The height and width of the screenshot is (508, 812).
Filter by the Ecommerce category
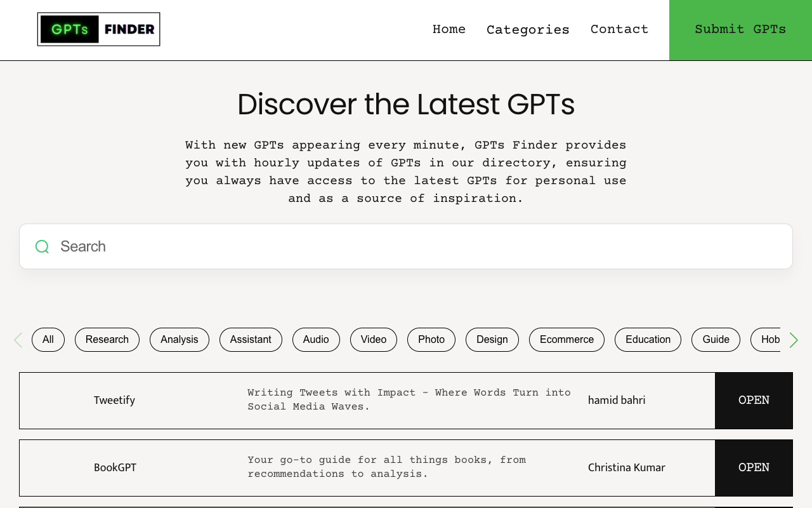[x=567, y=340]
